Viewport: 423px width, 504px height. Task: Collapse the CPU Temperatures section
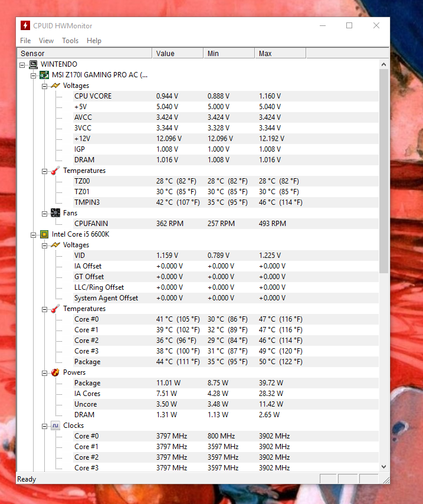click(44, 309)
